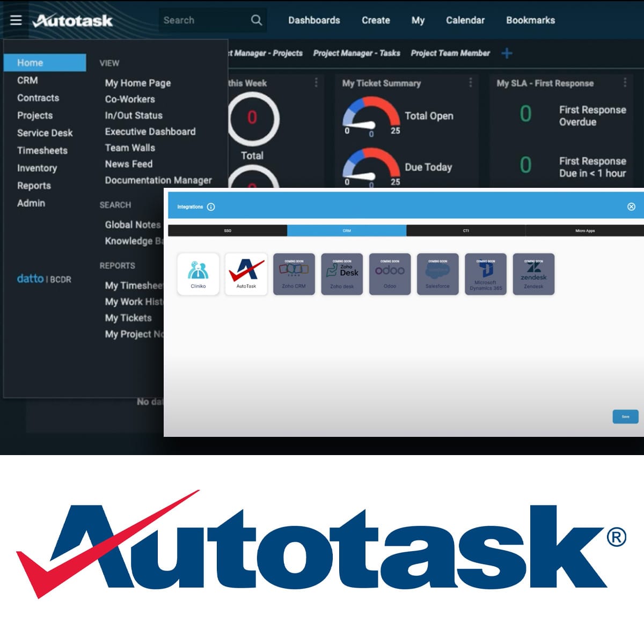Open the Dashboards menu
The width and height of the screenshot is (644, 644).
pyautogui.click(x=314, y=20)
